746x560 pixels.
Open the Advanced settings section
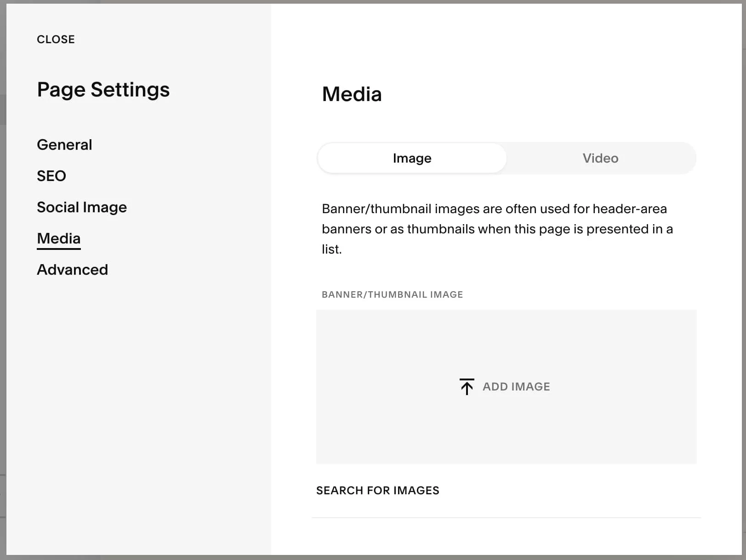[x=72, y=269]
